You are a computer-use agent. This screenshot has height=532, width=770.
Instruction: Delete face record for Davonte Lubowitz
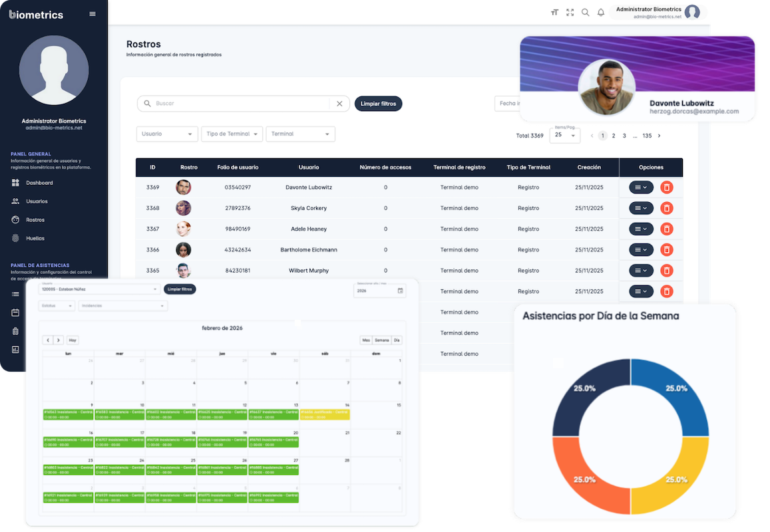[x=666, y=188]
